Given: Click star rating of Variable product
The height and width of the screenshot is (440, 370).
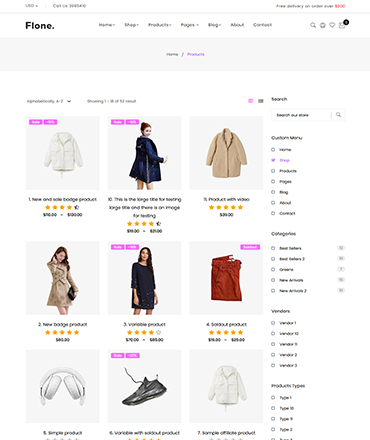Looking at the screenshot, I should (144, 332).
